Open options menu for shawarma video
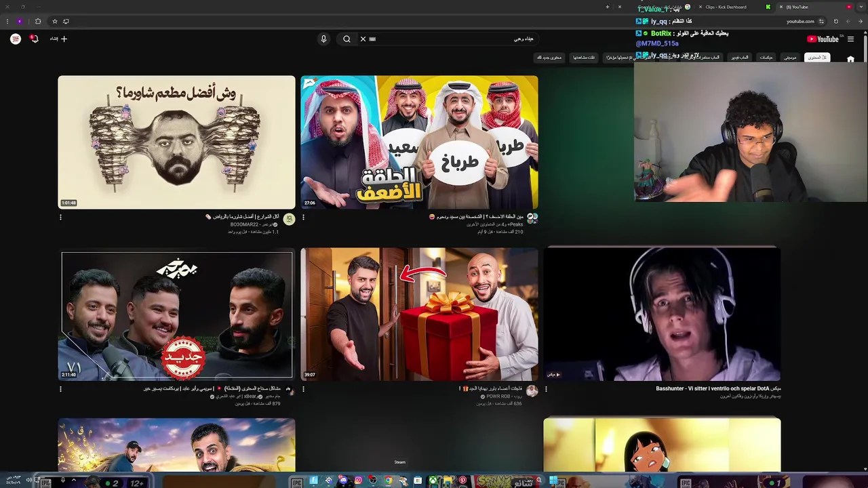The height and width of the screenshot is (488, 868). [x=60, y=218]
